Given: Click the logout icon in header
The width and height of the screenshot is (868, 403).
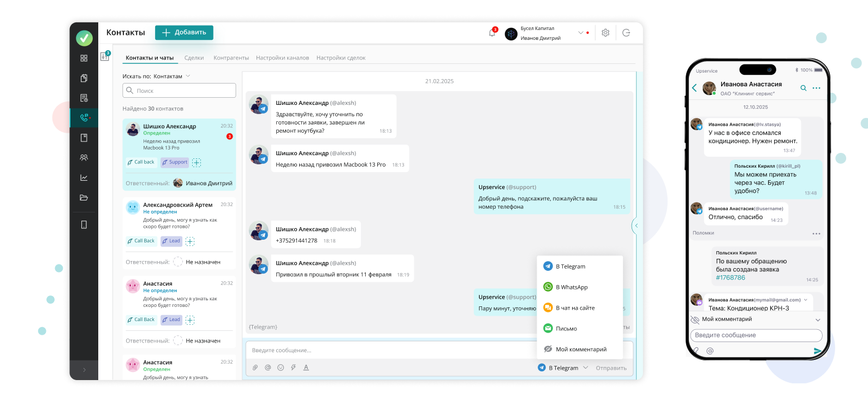Looking at the screenshot, I should click(x=626, y=33).
